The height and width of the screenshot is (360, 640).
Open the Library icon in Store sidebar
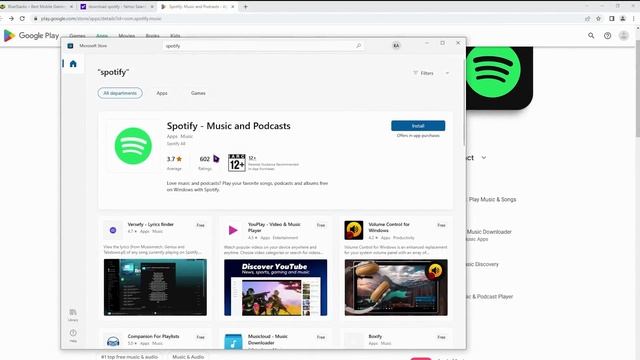coord(73,315)
